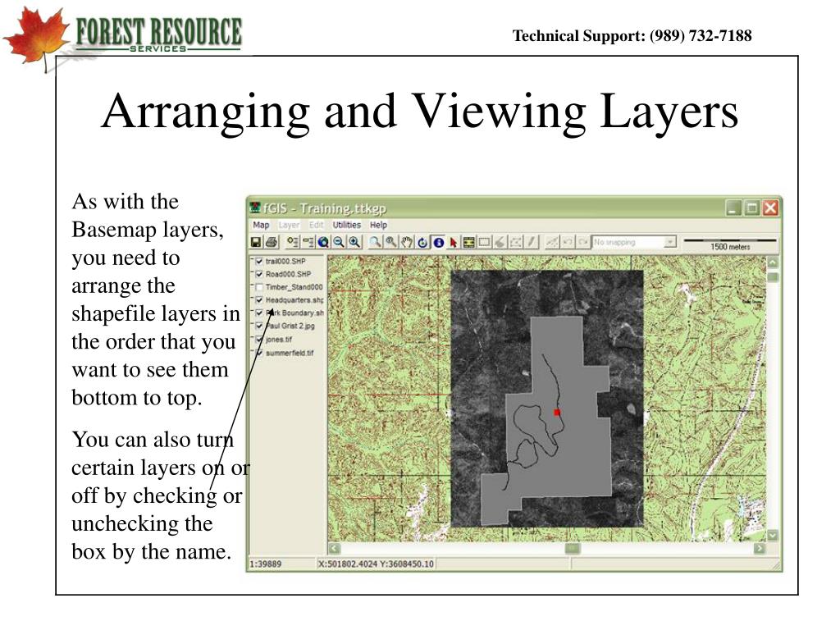Click the red headquarters point on the map
The image size is (840, 630).
pos(557,412)
